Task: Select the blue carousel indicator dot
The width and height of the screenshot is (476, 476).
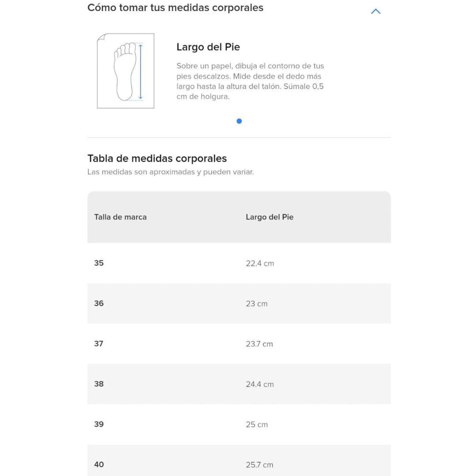Action: pyautogui.click(x=239, y=121)
